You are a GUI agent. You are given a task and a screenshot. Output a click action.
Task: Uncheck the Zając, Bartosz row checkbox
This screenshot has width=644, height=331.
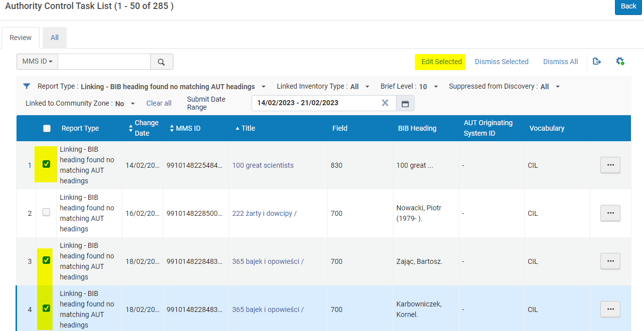(47, 260)
